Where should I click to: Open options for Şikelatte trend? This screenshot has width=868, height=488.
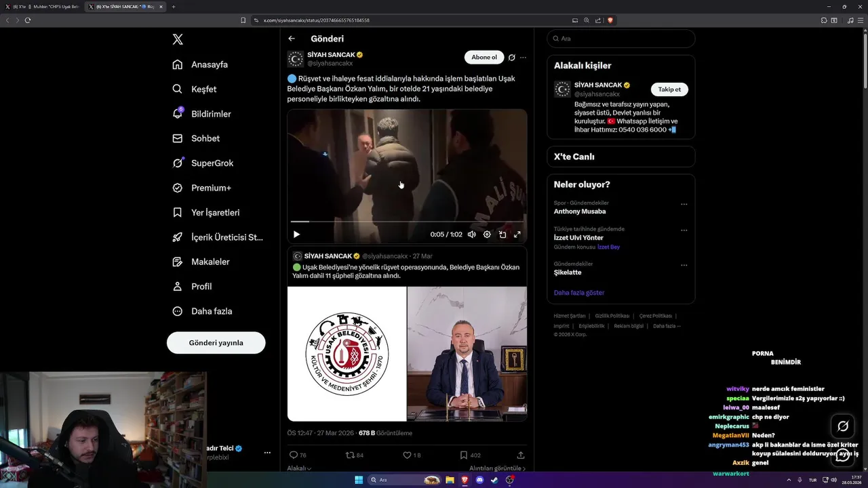pyautogui.click(x=684, y=265)
